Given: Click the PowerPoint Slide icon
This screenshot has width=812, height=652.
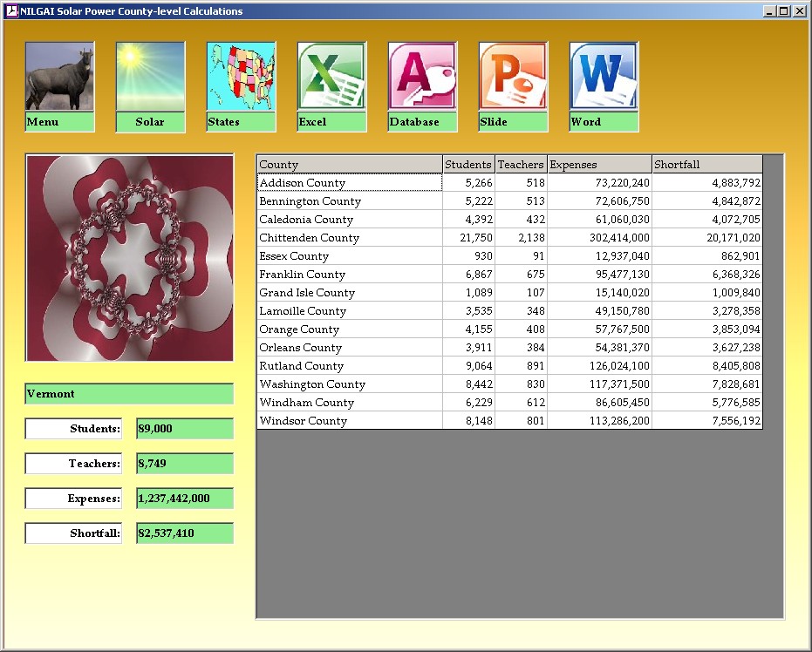Looking at the screenshot, I should [513, 77].
